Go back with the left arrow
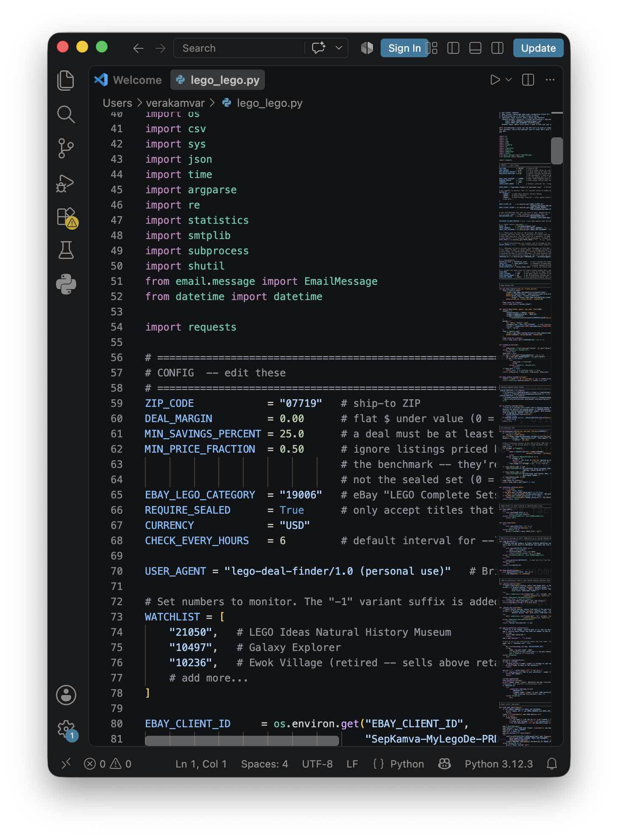This screenshot has height=840, width=618. click(x=138, y=48)
